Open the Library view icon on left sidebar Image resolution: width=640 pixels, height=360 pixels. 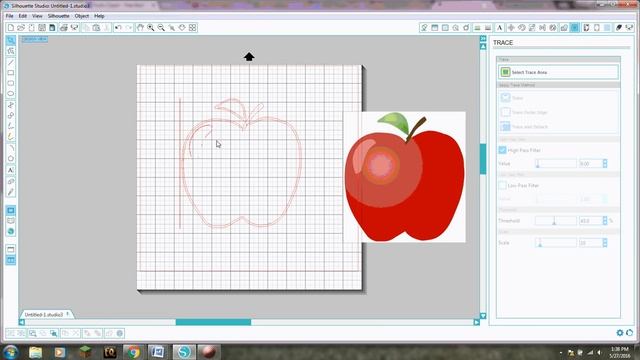pos(11,221)
